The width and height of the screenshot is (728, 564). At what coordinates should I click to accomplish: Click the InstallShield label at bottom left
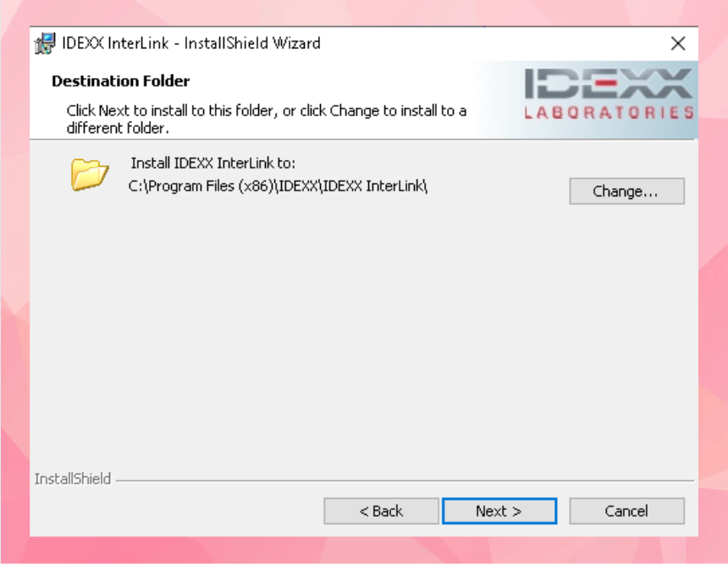(73, 479)
